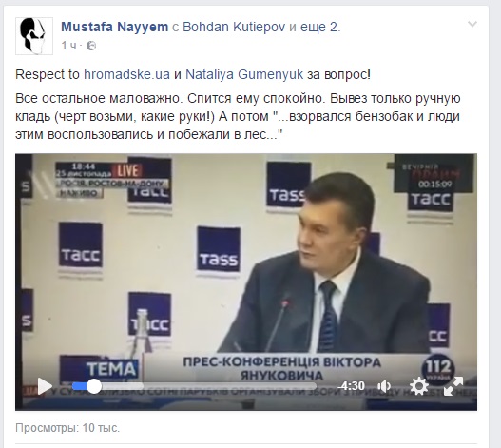Seek to the middle of the video progress bar

[194, 386]
